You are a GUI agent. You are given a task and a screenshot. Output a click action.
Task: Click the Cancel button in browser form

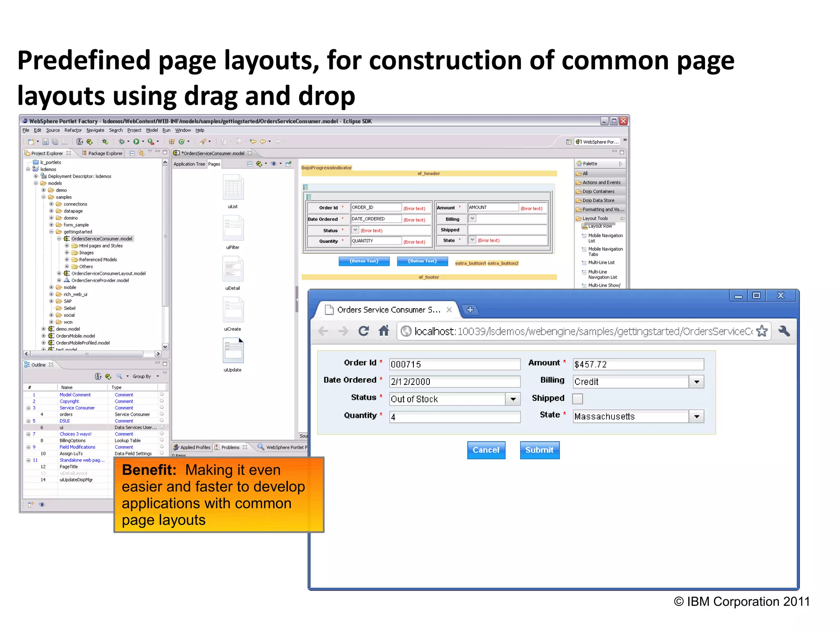(x=486, y=450)
